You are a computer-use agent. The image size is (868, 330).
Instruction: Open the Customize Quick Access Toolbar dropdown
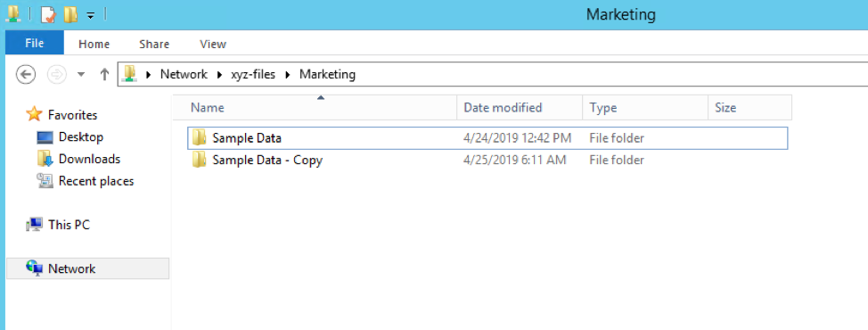click(90, 16)
